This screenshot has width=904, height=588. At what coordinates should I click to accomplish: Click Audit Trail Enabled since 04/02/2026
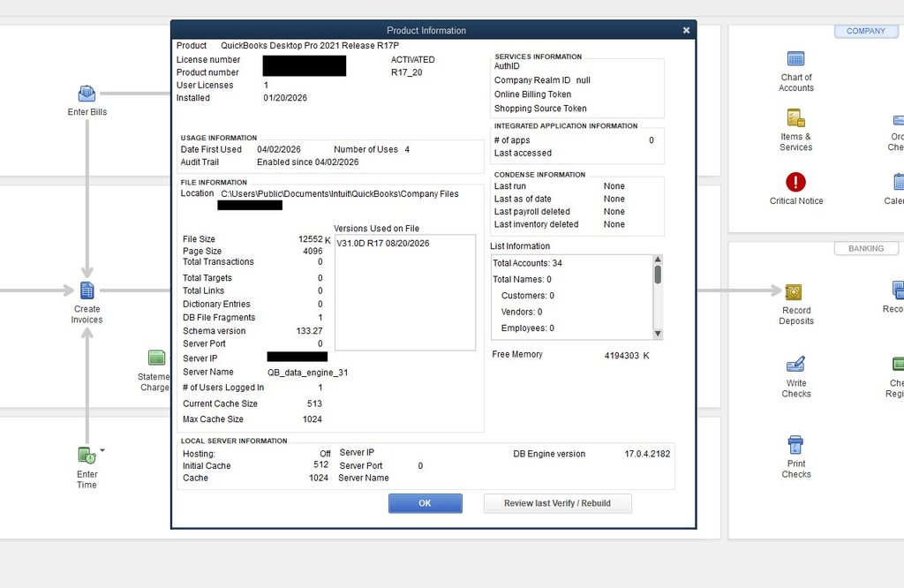pyautogui.click(x=307, y=162)
